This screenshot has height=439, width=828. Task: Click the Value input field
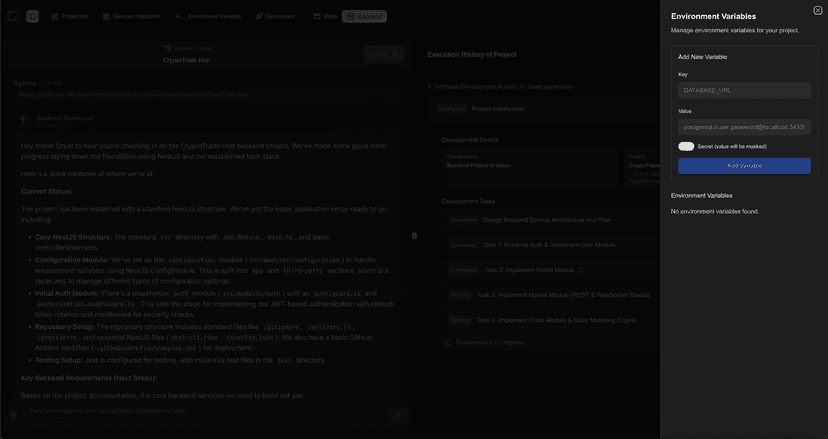click(744, 127)
